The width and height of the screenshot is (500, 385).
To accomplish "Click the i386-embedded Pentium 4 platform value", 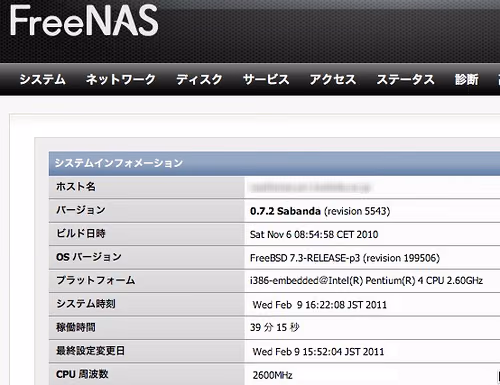I will tap(366, 281).
